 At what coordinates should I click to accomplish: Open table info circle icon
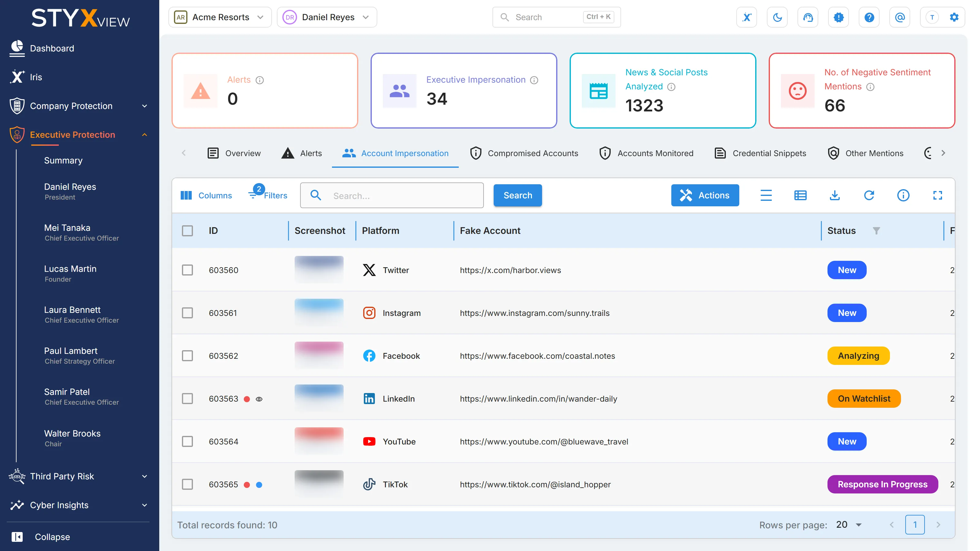click(x=903, y=196)
